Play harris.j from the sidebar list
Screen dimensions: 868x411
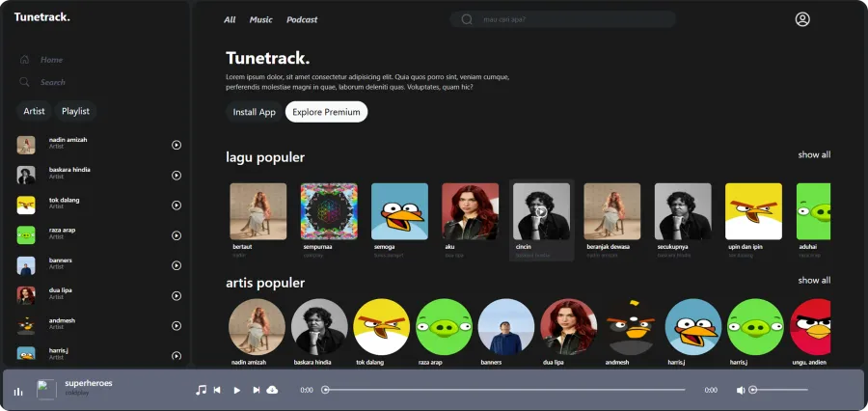176,356
